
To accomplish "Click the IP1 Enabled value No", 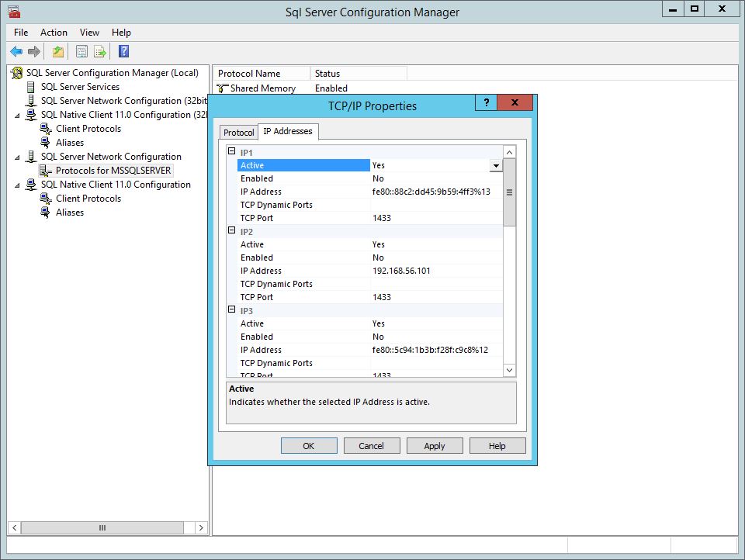I will (436, 178).
